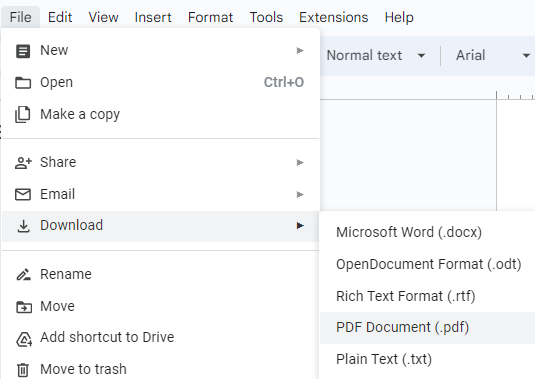This screenshot has height=379, width=535.
Task: Expand the Share submenu arrow
Action: [x=300, y=162]
